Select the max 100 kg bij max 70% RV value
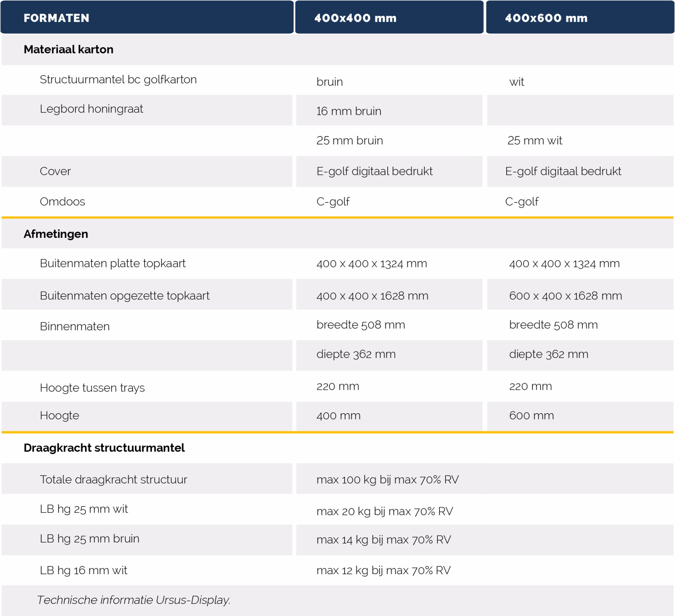The image size is (675, 616). (387, 480)
